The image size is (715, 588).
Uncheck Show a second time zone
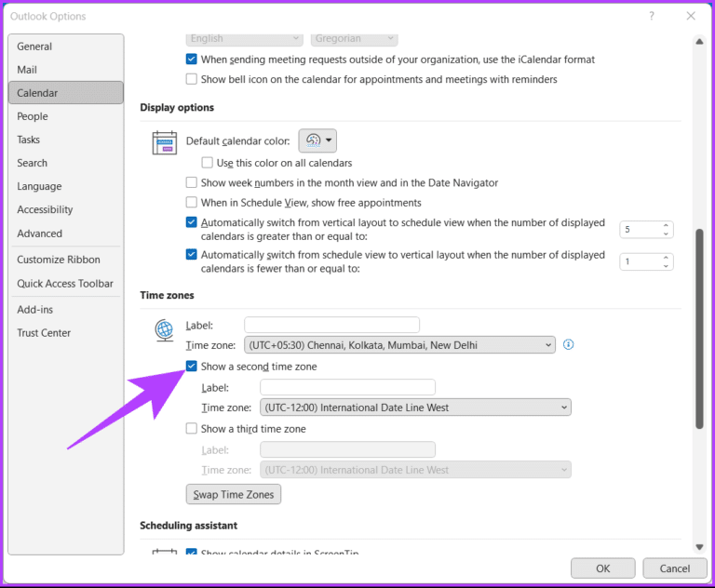[x=192, y=367]
